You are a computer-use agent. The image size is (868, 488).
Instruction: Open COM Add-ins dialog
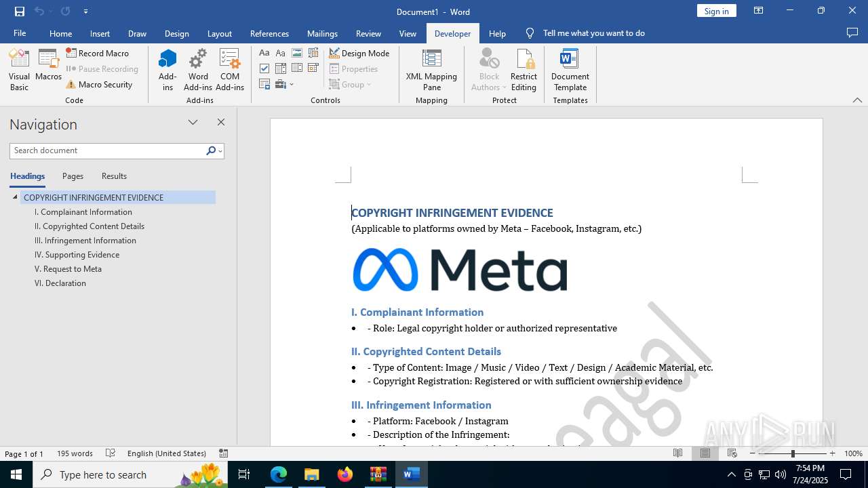click(x=230, y=70)
